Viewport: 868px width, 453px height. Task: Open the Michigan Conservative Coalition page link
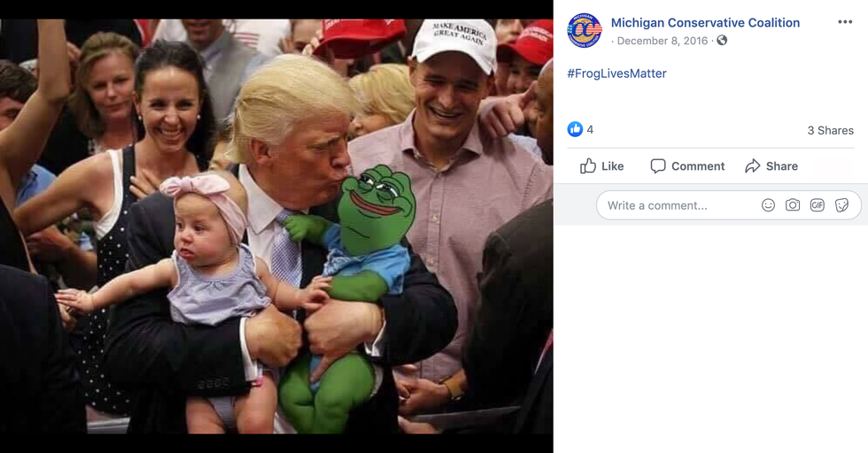705,23
